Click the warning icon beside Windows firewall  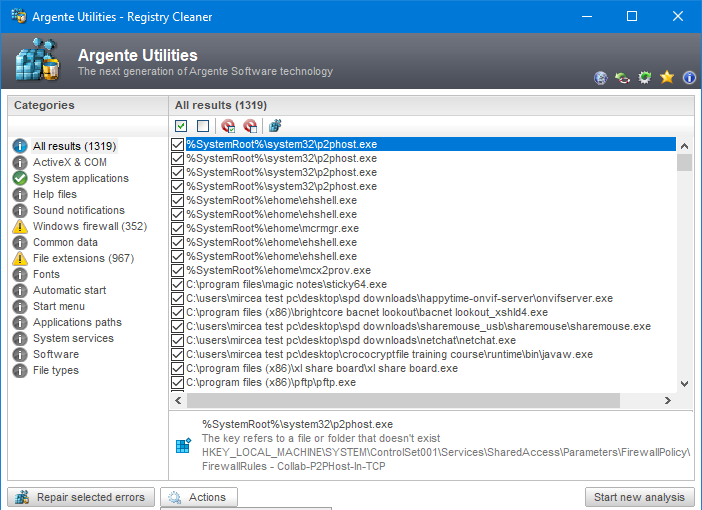(20, 227)
